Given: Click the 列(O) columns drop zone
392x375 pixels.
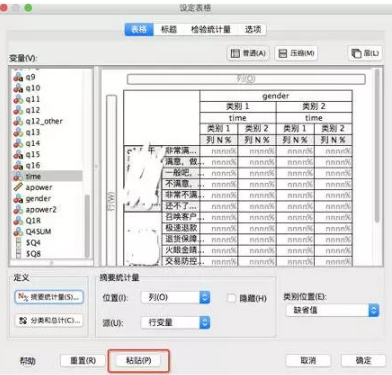Looking at the screenshot, I should (246, 79).
